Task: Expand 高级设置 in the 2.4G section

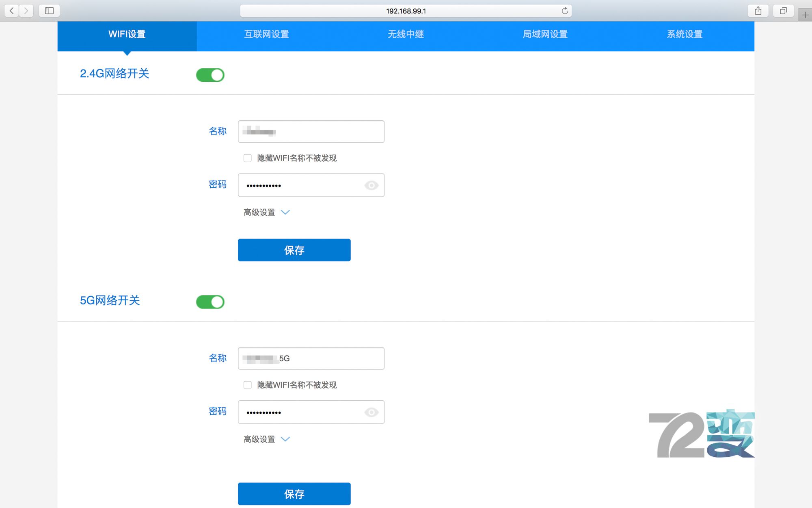Action: tap(266, 212)
